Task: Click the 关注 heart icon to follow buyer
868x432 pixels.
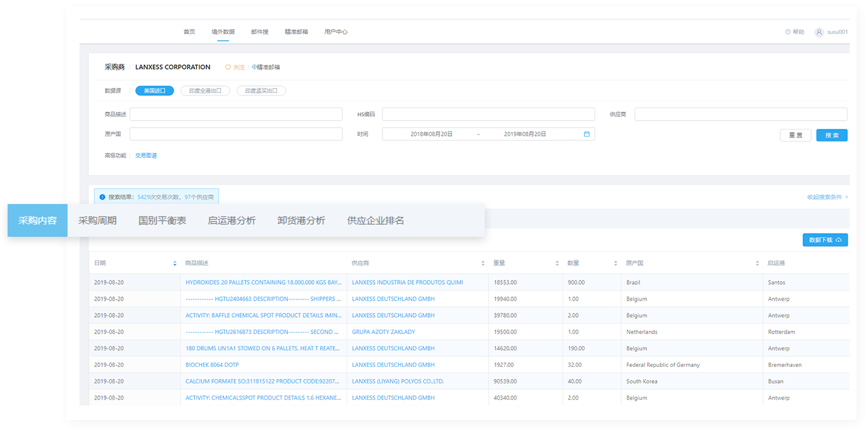Action: (229, 67)
